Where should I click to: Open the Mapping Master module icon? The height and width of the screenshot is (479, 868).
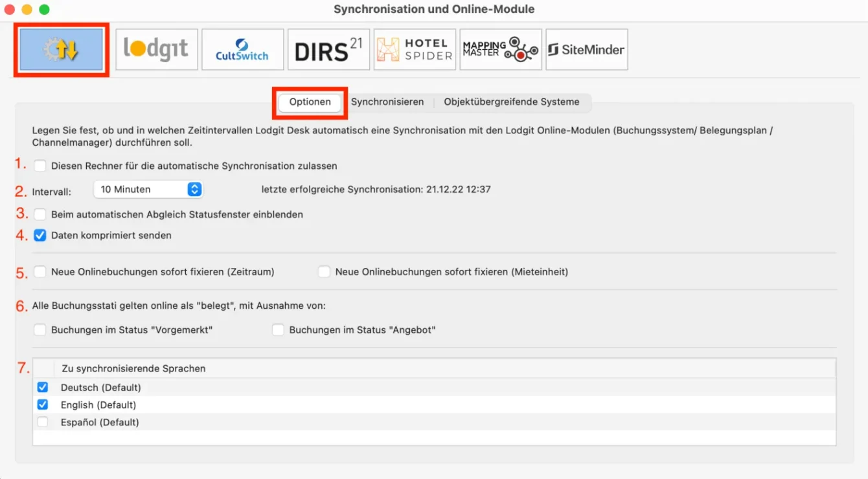(x=501, y=49)
